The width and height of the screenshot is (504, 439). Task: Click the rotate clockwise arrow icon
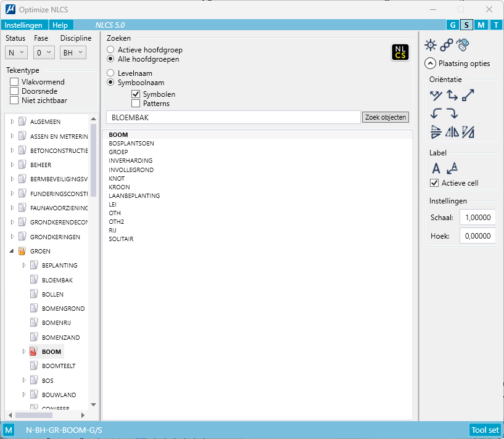tap(452, 113)
